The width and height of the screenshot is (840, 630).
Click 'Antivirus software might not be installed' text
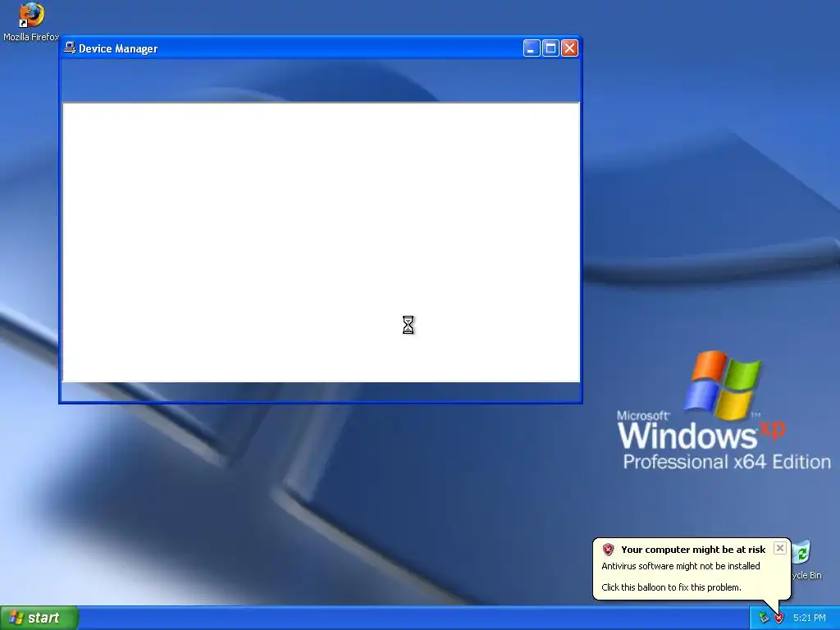point(680,566)
